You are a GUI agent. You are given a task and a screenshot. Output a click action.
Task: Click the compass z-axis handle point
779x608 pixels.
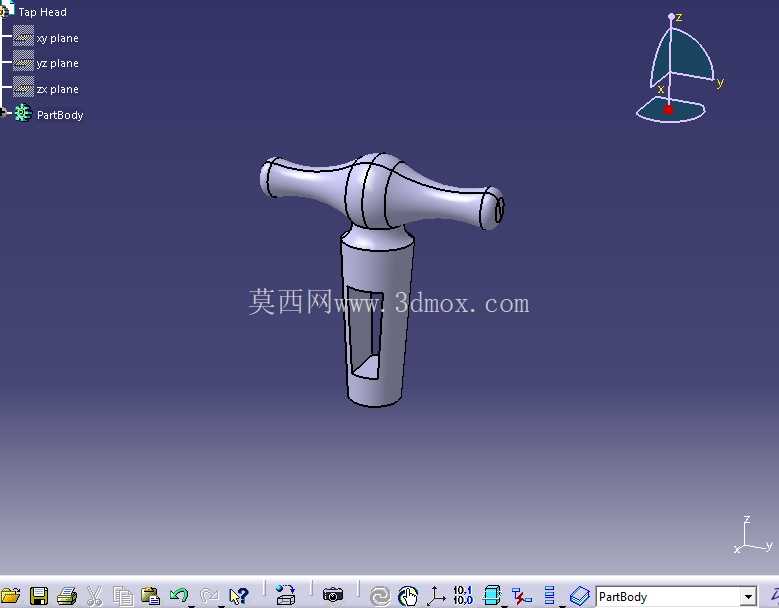[x=671, y=17]
